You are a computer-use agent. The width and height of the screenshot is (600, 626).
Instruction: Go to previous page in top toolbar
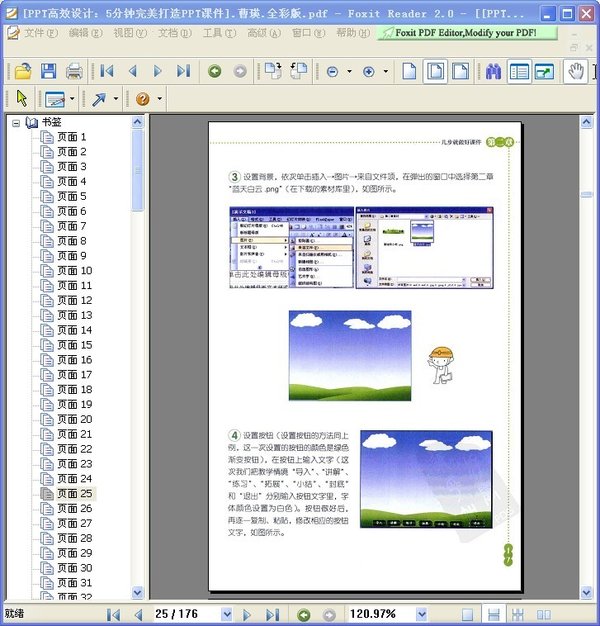pyautogui.click(x=133, y=71)
